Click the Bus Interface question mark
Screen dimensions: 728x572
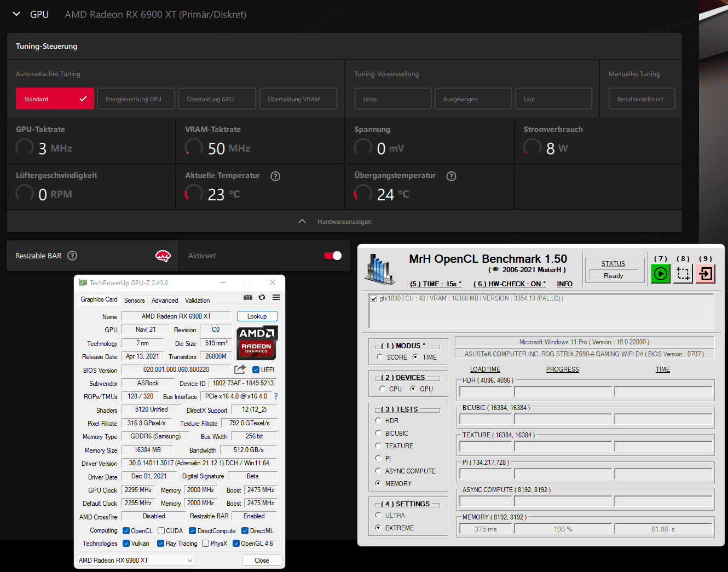click(276, 396)
